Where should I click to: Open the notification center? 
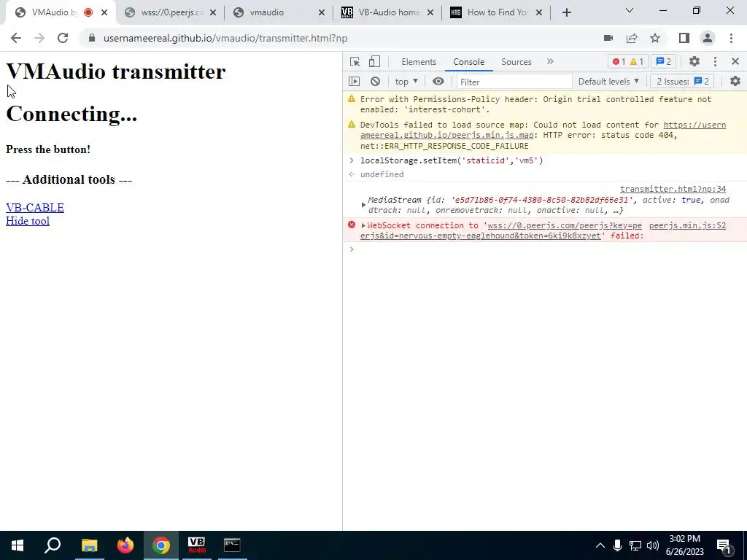[x=724, y=546]
